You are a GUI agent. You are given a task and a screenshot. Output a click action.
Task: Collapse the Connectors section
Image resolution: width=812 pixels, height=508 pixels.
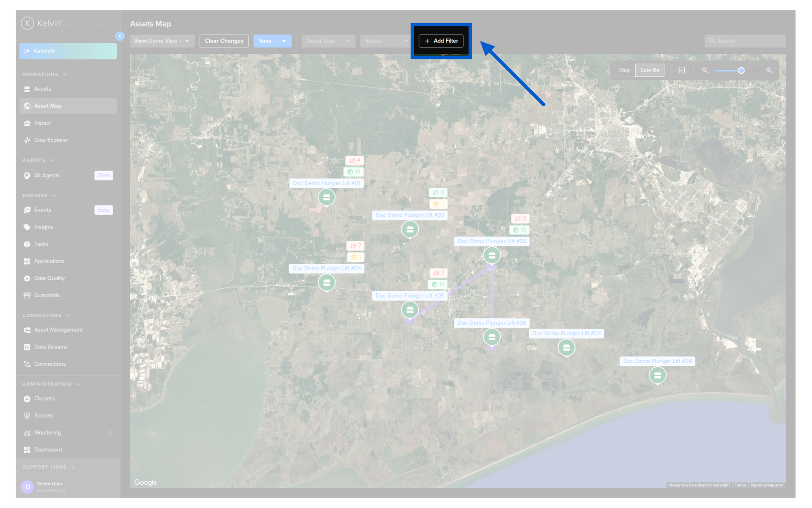pyautogui.click(x=68, y=315)
